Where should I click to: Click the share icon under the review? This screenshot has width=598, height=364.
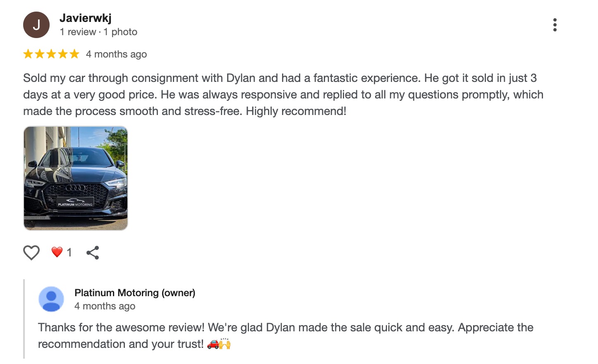93,252
